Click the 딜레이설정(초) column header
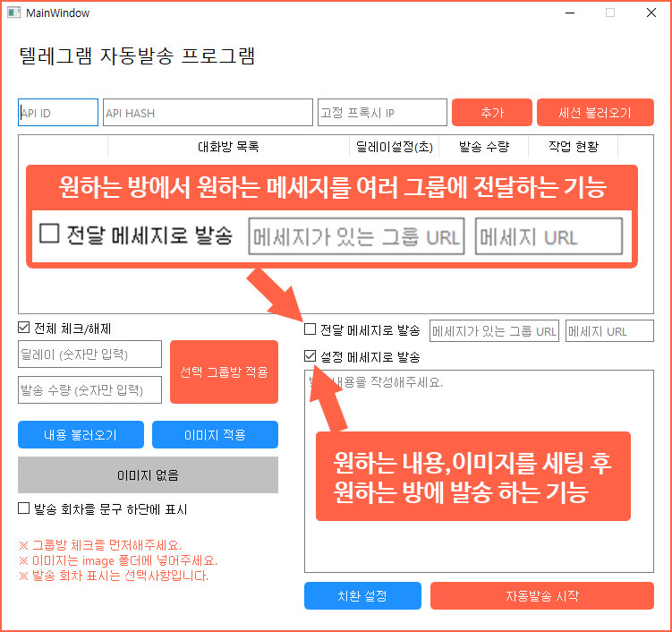The width and height of the screenshot is (672, 632). [395, 147]
